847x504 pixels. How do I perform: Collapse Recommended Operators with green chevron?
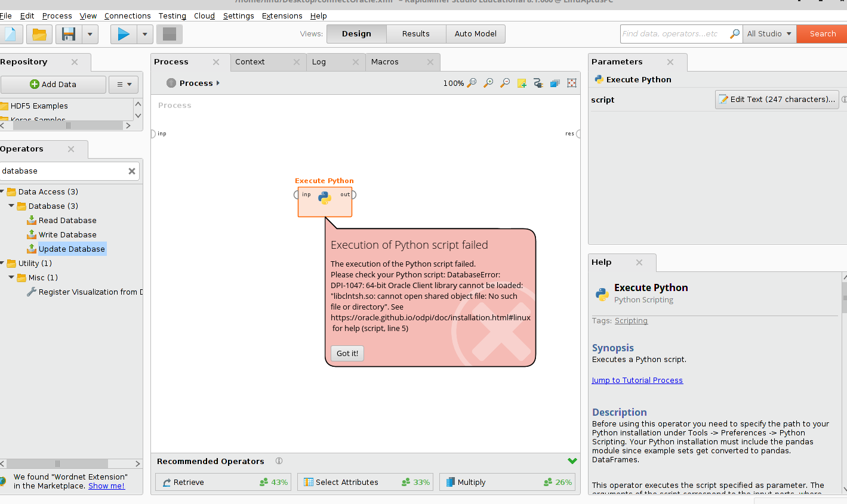tap(572, 461)
